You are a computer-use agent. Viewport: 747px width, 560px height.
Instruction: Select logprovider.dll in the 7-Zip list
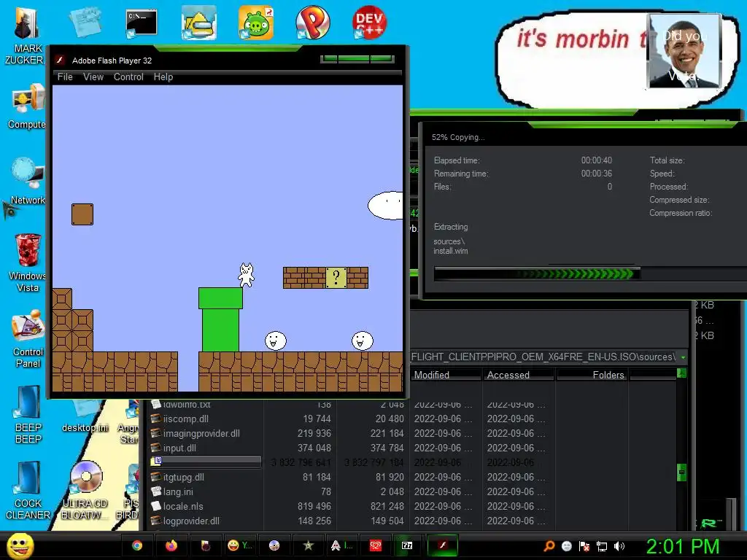pos(191,521)
